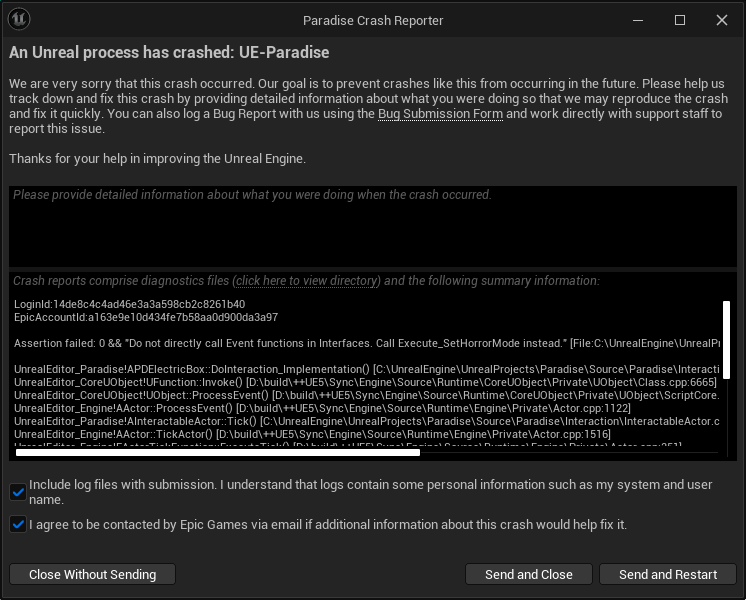746x600 pixels.
Task: Close the Crash Reporter window
Action: (x=722, y=20)
